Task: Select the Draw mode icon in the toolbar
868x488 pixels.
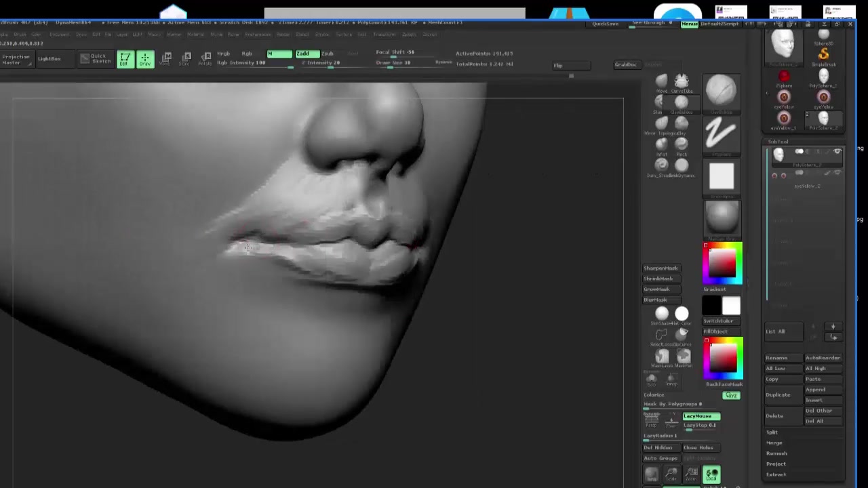Action: (145, 58)
